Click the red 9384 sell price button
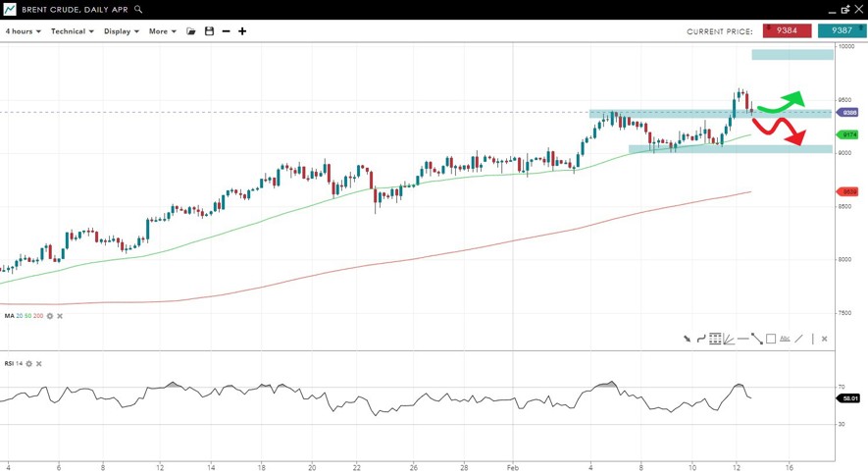The height and width of the screenshot is (474, 868). (x=787, y=30)
